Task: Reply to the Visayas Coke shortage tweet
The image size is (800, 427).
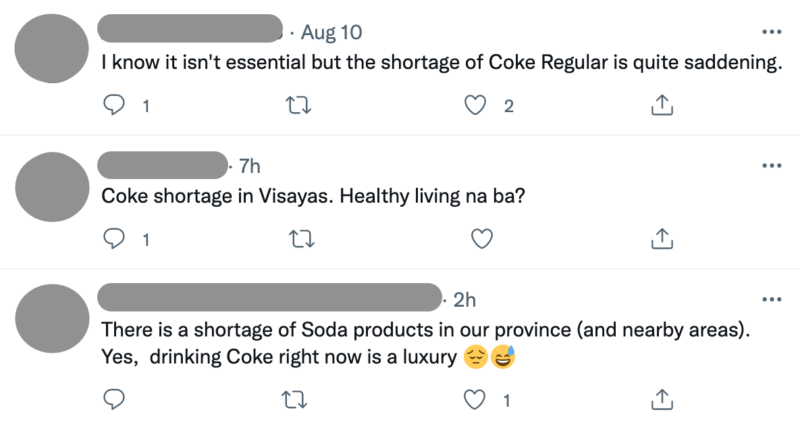Action: (x=115, y=238)
